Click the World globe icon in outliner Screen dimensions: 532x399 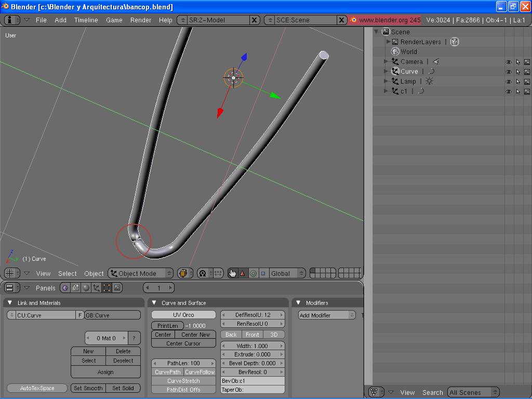(395, 51)
